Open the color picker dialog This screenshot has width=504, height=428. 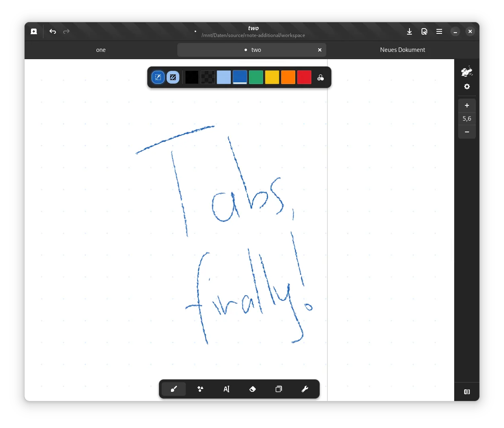tap(321, 78)
